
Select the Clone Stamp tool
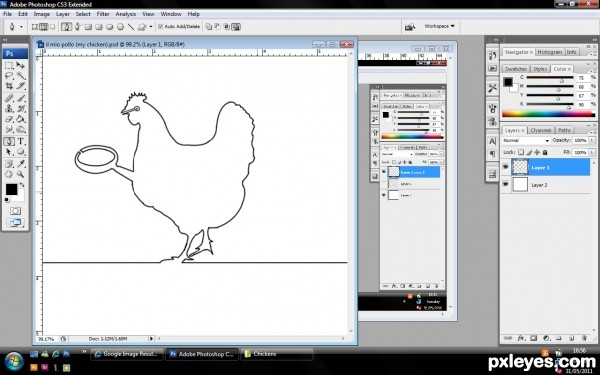click(9, 109)
